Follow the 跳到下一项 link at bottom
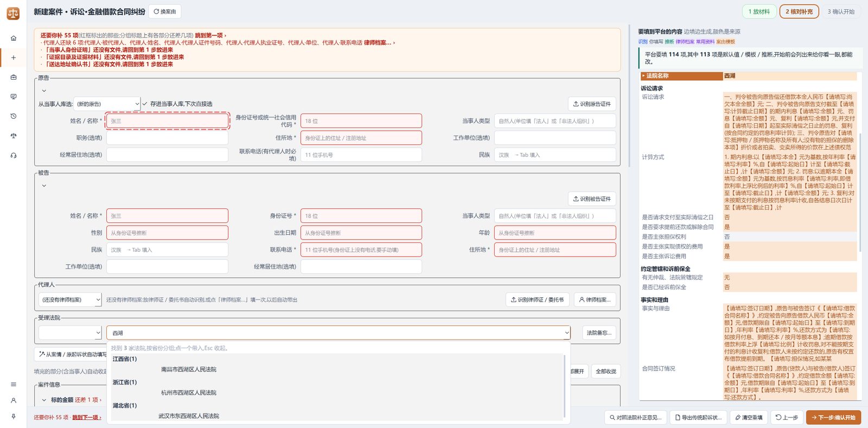Viewport: 868px width, 428px height. pyautogui.click(x=87, y=417)
